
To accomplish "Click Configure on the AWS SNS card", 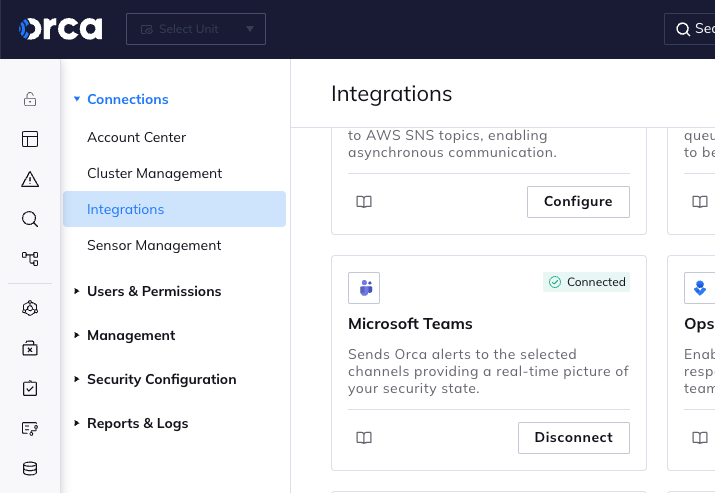I will click(x=578, y=202).
